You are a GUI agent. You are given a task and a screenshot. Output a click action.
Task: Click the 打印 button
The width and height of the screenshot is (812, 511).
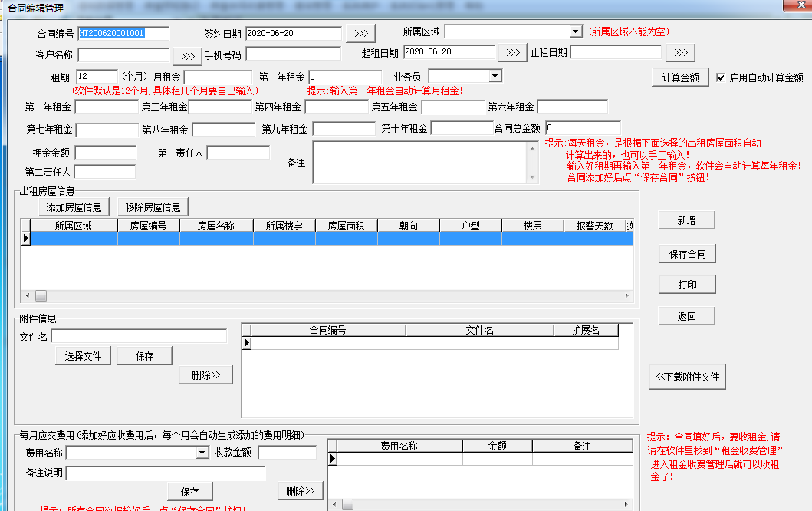[x=687, y=285]
